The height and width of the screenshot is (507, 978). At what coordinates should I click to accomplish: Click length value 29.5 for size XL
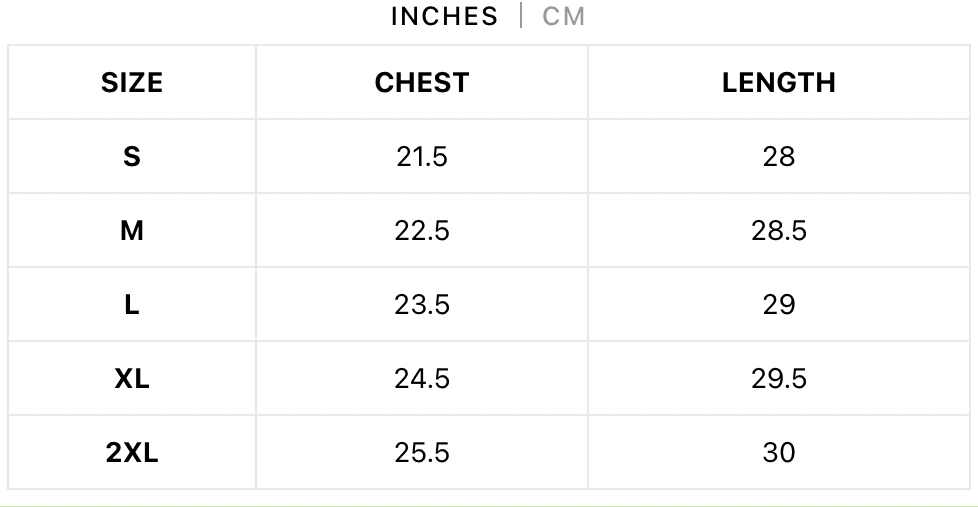coord(779,379)
